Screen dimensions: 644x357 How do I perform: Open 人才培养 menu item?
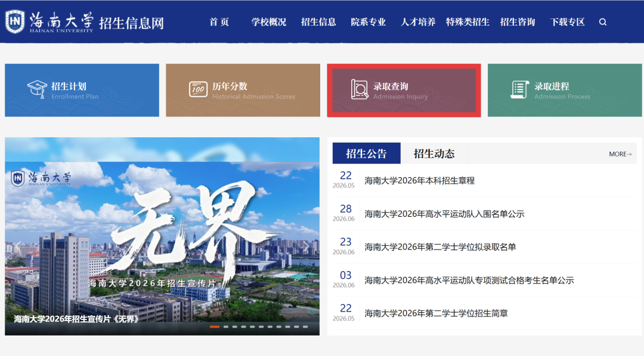point(417,22)
